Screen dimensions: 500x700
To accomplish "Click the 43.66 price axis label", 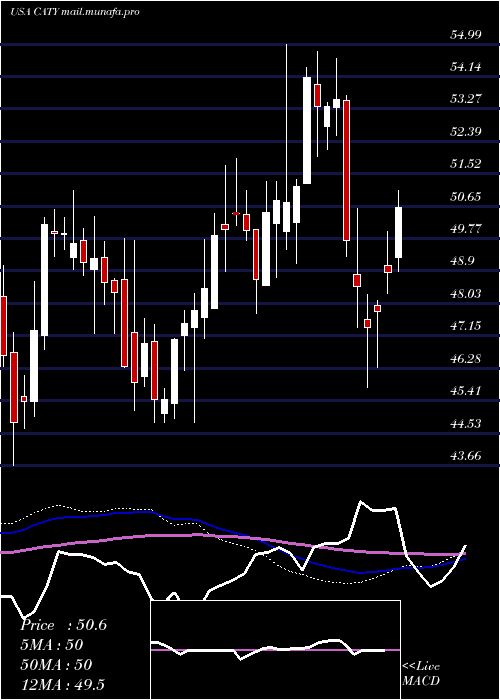I will click(x=466, y=456).
